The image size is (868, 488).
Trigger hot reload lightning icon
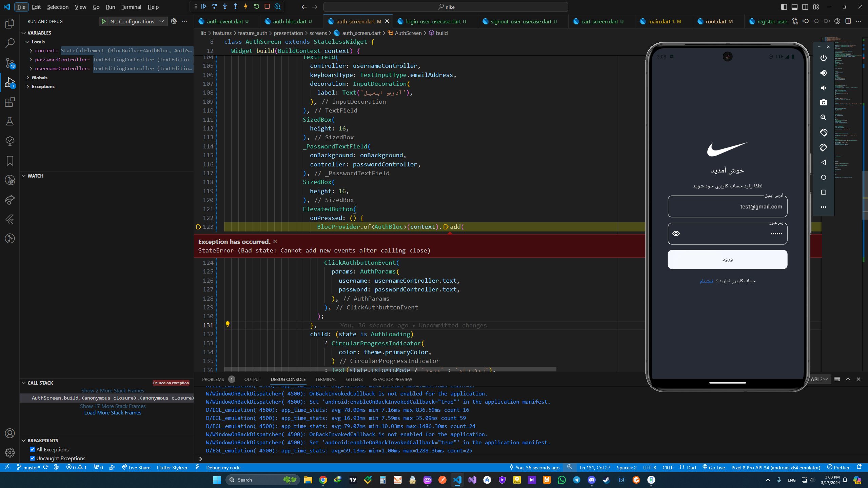point(246,6)
